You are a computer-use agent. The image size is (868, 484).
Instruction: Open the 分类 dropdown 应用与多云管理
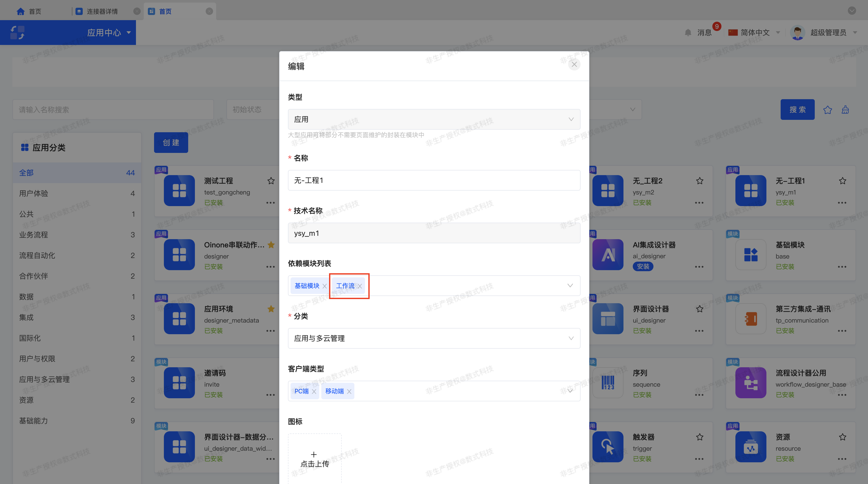pyautogui.click(x=434, y=338)
